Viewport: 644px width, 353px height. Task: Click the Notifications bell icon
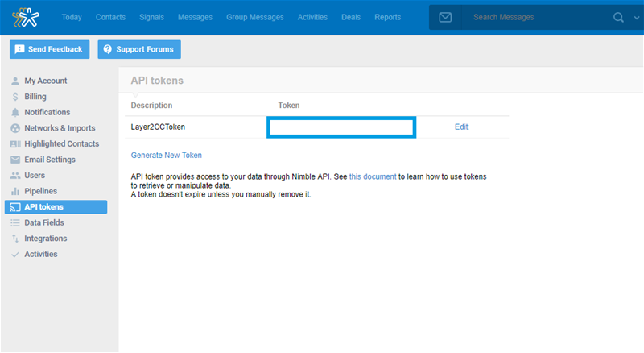pyautogui.click(x=15, y=112)
